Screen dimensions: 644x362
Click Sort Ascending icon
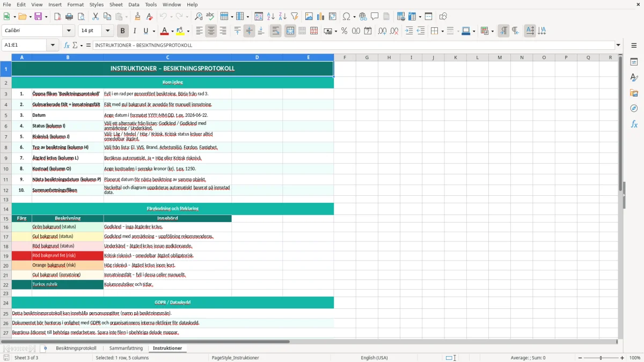point(271,17)
